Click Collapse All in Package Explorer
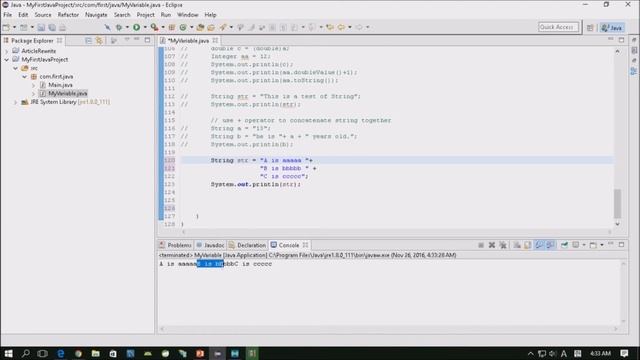This screenshot has height=360, width=640. [88, 40]
